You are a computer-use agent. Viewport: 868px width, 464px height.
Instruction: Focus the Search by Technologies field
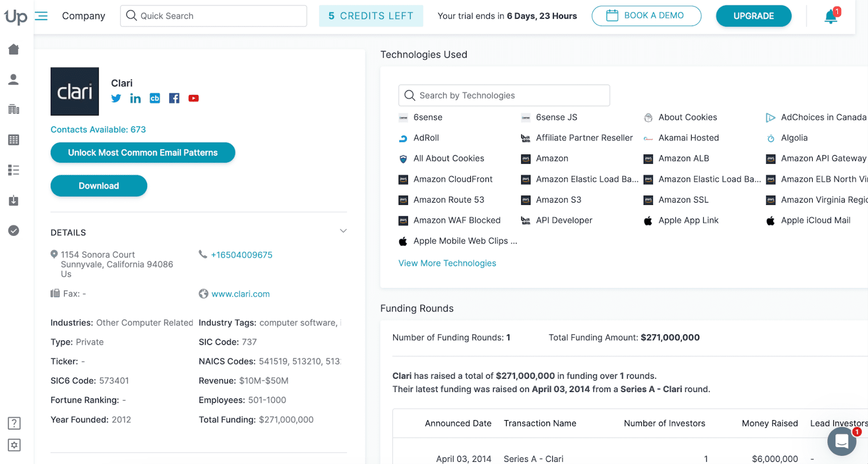[x=510, y=95]
